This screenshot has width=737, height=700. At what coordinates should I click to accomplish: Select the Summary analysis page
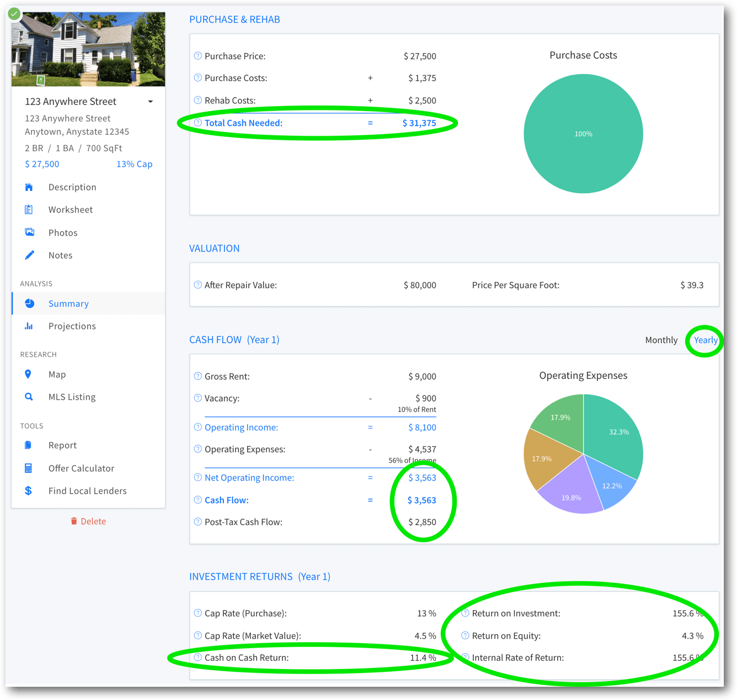tap(88, 303)
